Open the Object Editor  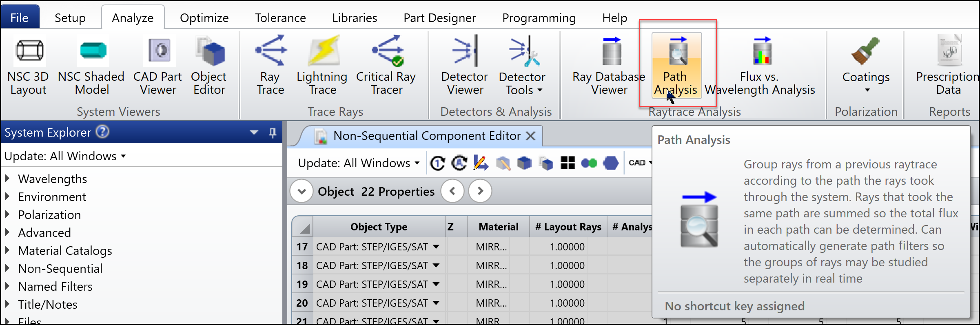pyautogui.click(x=209, y=66)
